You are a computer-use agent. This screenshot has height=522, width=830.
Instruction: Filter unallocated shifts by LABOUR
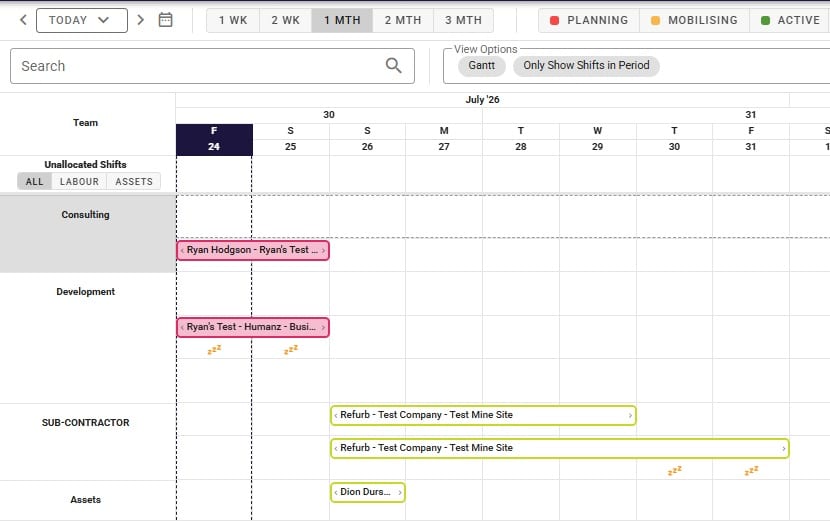pos(79,182)
